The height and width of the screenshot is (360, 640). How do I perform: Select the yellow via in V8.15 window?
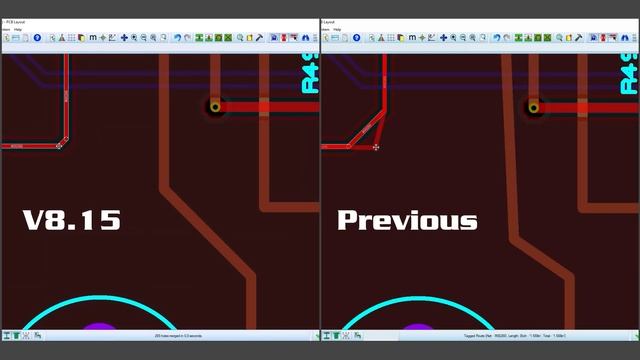pyautogui.click(x=215, y=107)
